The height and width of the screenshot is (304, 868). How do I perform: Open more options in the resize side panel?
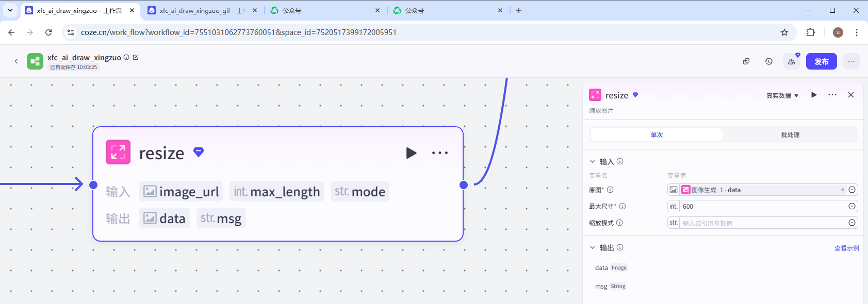click(832, 95)
